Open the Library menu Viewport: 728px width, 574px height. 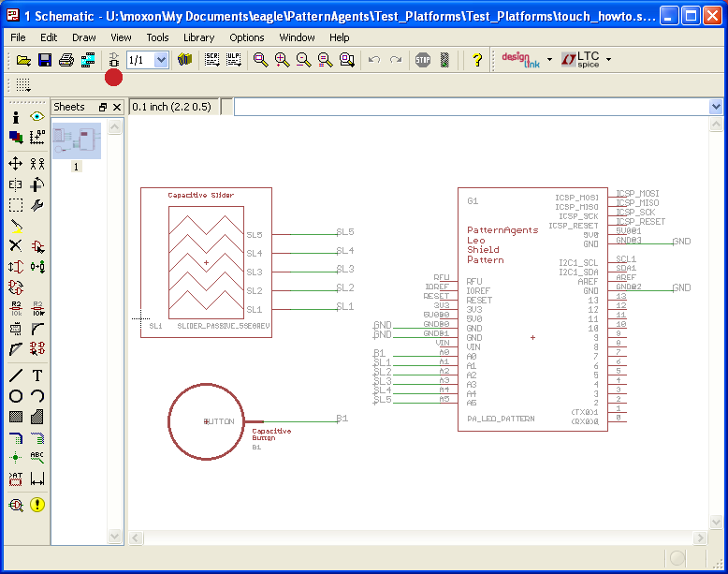[x=198, y=37]
